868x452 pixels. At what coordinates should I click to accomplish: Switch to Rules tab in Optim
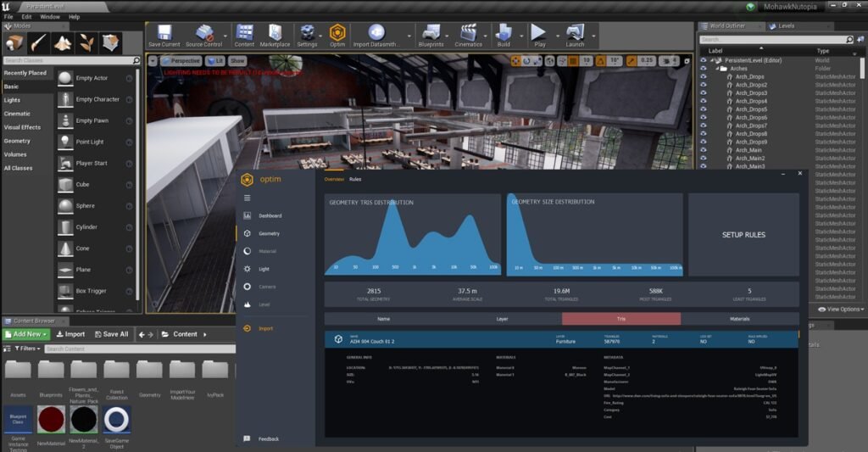[355, 179]
